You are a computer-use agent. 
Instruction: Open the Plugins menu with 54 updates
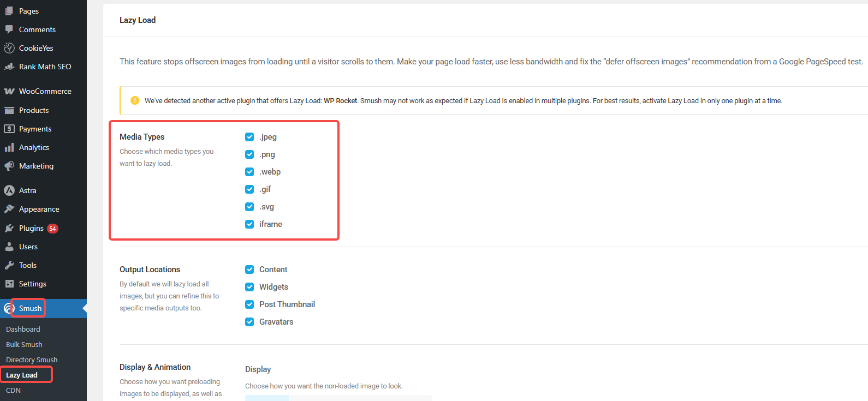point(31,228)
